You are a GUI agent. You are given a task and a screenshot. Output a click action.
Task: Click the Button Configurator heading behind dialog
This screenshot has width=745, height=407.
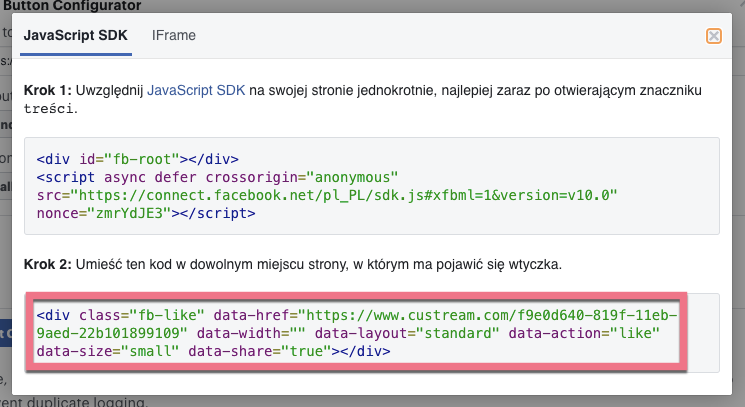click(x=70, y=4)
